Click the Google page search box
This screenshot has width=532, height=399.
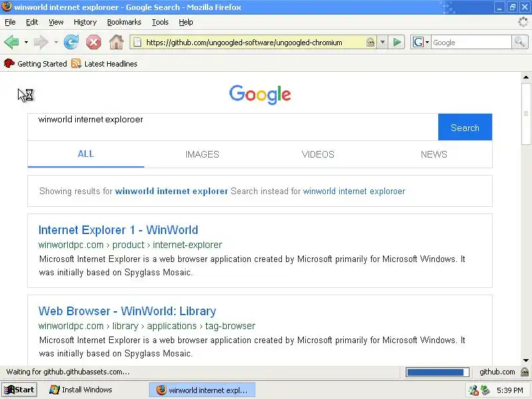pyautogui.click(x=233, y=127)
